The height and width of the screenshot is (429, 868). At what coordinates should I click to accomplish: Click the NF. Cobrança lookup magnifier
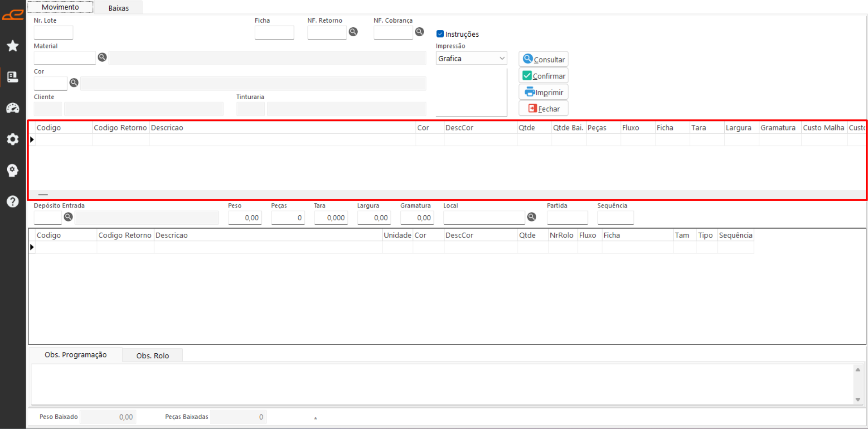[x=419, y=32]
